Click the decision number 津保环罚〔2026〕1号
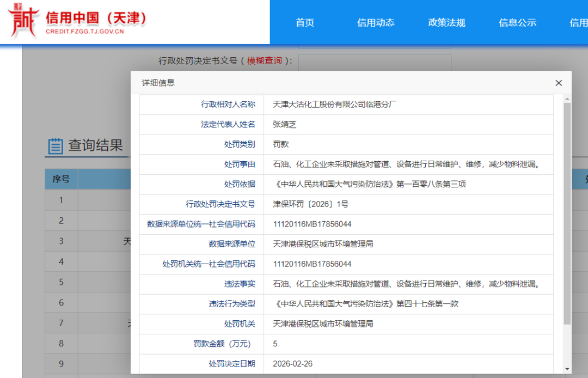The width and height of the screenshot is (588, 378). [x=310, y=204]
